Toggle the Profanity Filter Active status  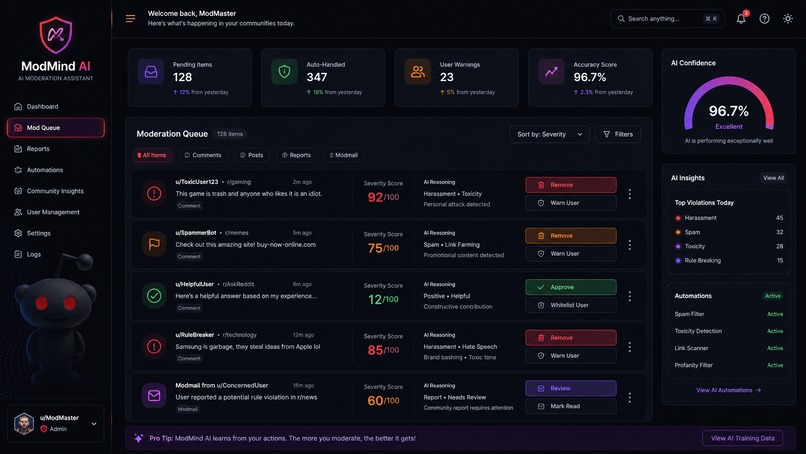(x=775, y=365)
